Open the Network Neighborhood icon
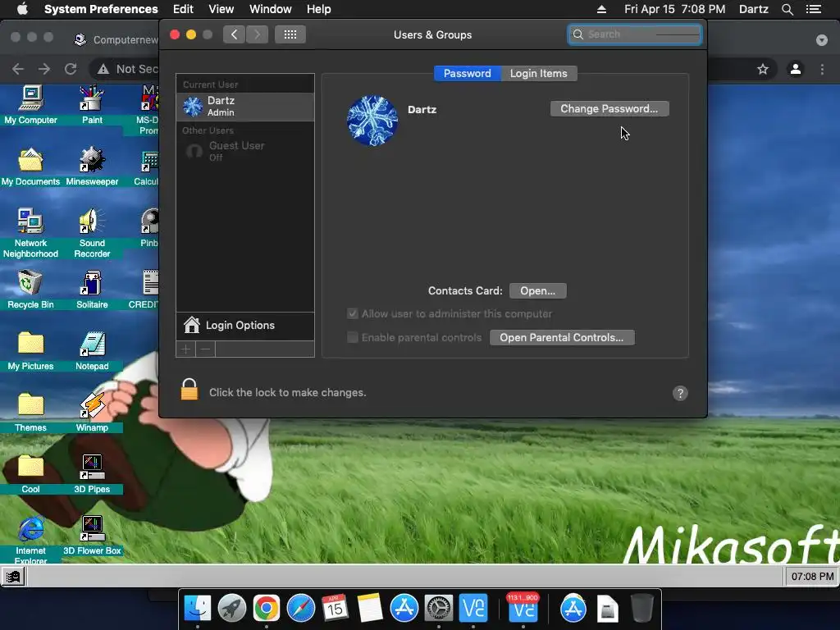This screenshot has height=630, width=840. [x=30, y=232]
